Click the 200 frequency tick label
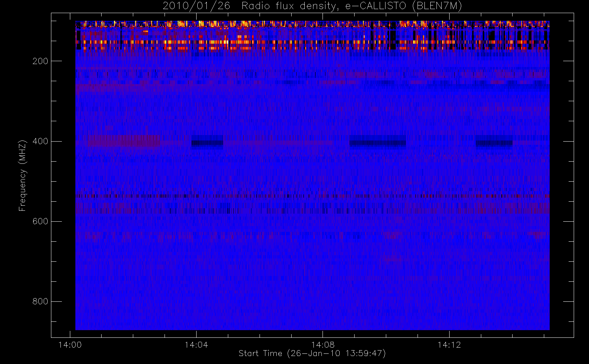 (40, 61)
